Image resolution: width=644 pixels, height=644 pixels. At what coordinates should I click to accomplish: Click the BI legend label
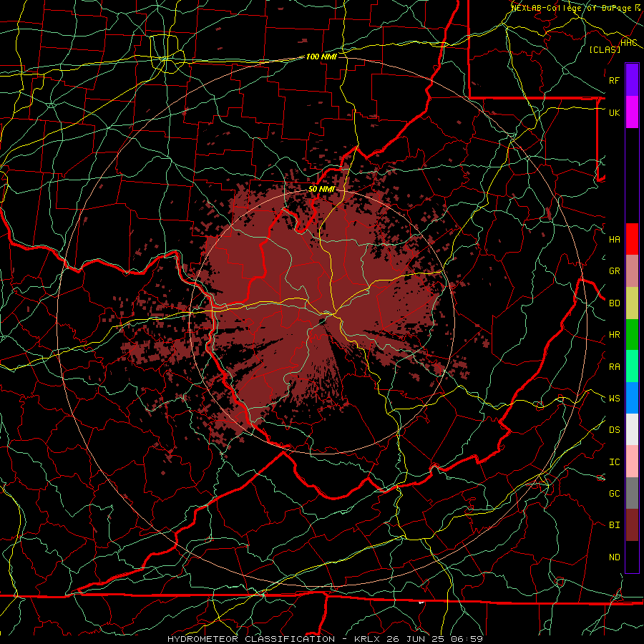614,525
